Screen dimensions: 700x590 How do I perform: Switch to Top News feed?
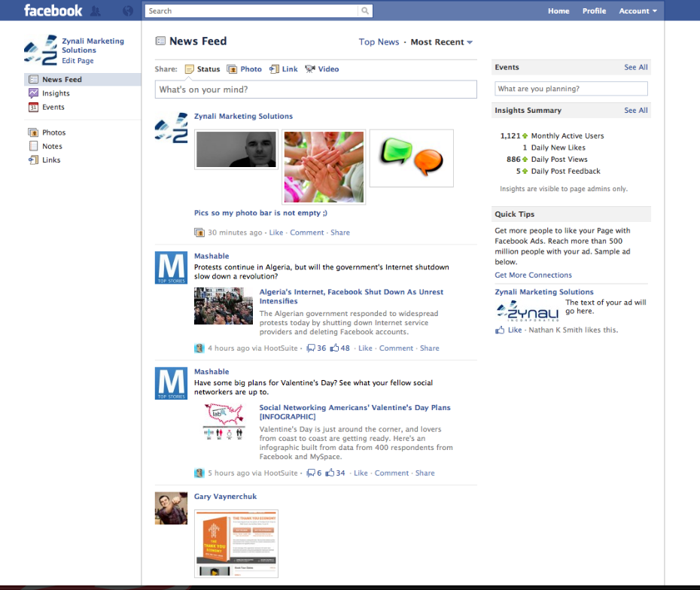379,42
